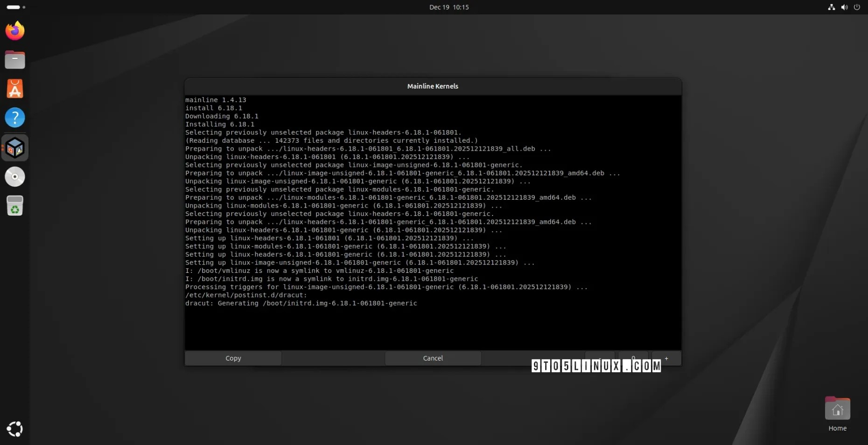Click the Mainline Kernels title bar

pyautogui.click(x=433, y=86)
